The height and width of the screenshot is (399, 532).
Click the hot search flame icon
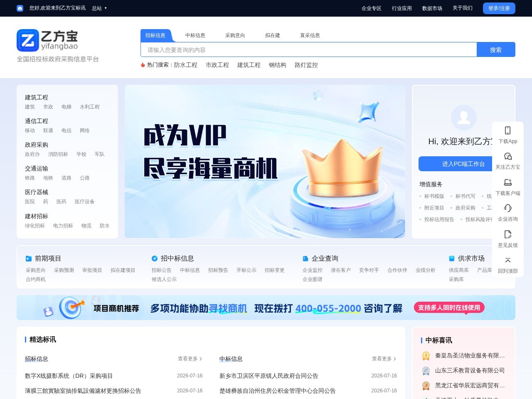[143, 65]
